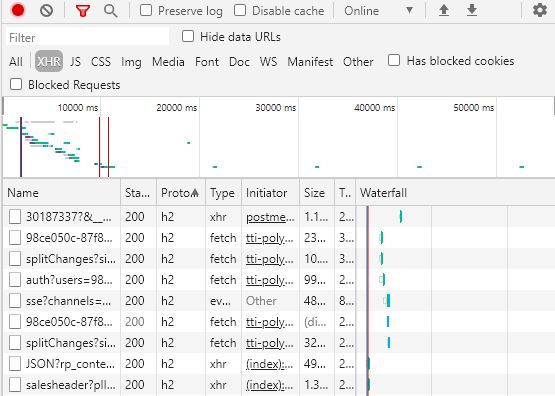555x396 pixels.
Task: Stop recording network log with red button
Action: click(18, 10)
